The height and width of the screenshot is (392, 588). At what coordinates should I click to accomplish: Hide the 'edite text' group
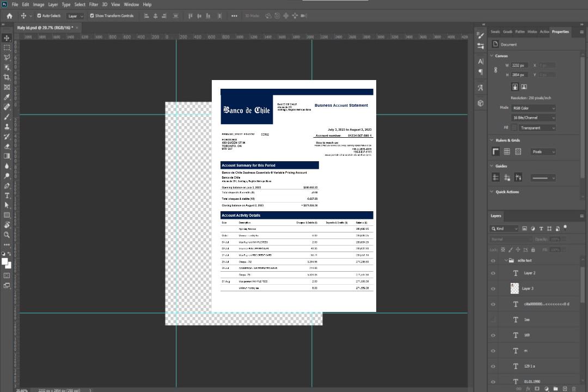493,261
